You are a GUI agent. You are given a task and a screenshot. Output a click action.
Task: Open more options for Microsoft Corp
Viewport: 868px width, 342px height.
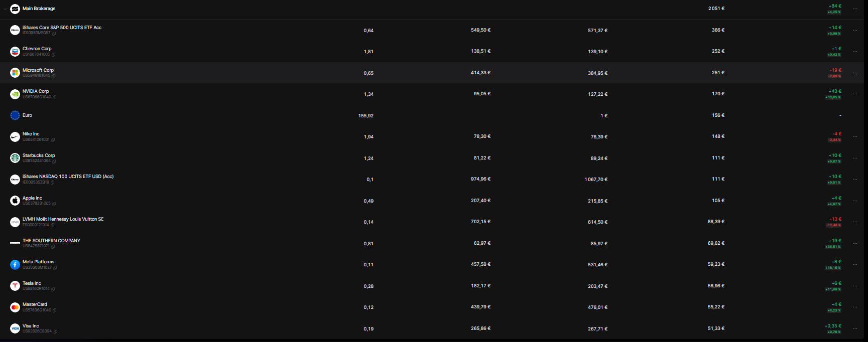855,73
